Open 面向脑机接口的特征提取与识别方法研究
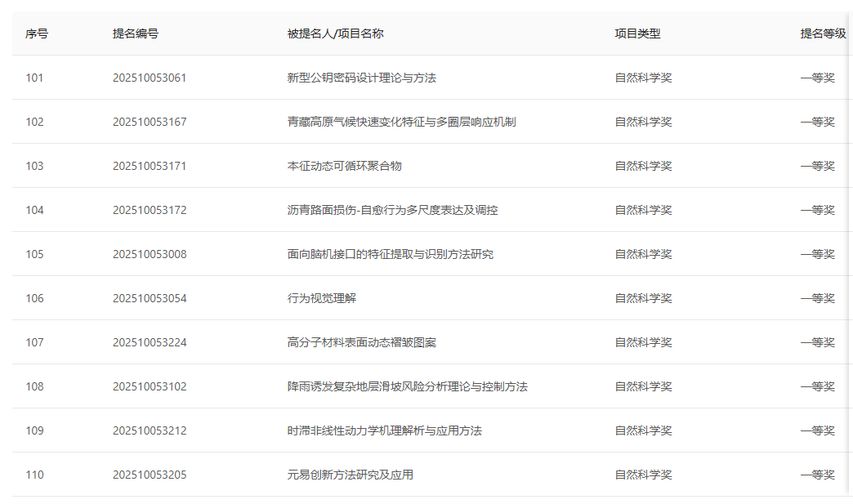Image resolution: width=853 pixels, height=504 pixels. point(390,254)
